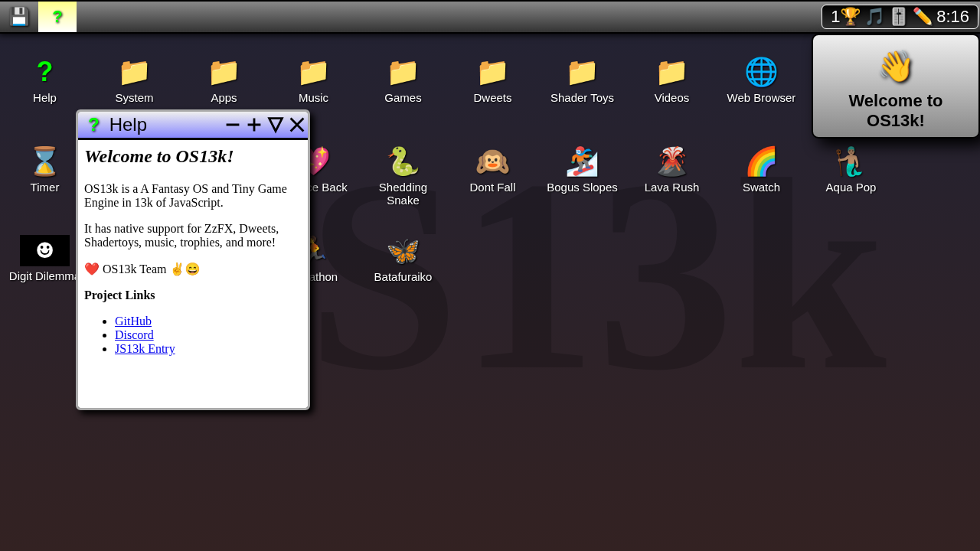Launch the Shedding Snake game
Viewport: 980px width, 551px height.
[403, 175]
